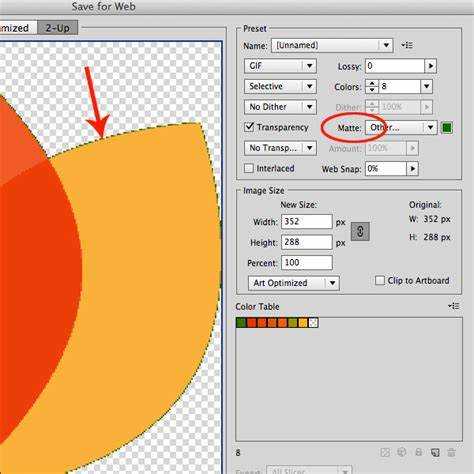This screenshot has width=474, height=474.
Task: Click the 'Original:' label in Image Size
Action: click(x=425, y=205)
